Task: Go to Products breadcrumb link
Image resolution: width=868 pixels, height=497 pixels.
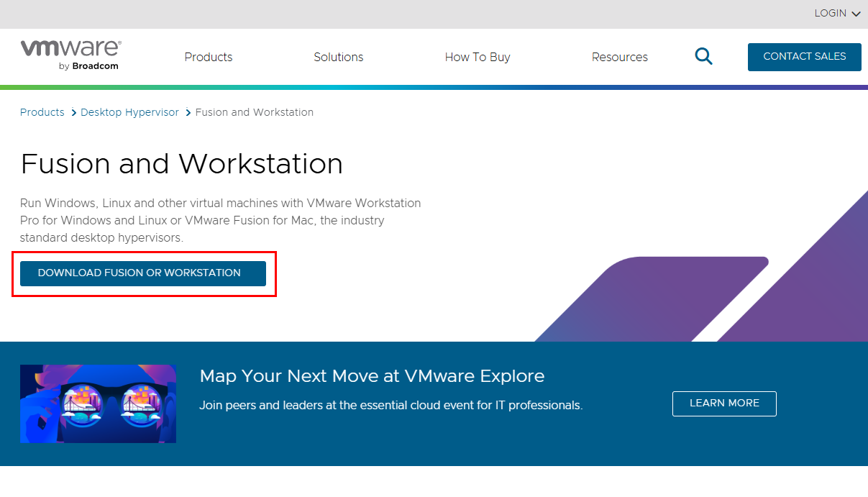Action: (42, 112)
